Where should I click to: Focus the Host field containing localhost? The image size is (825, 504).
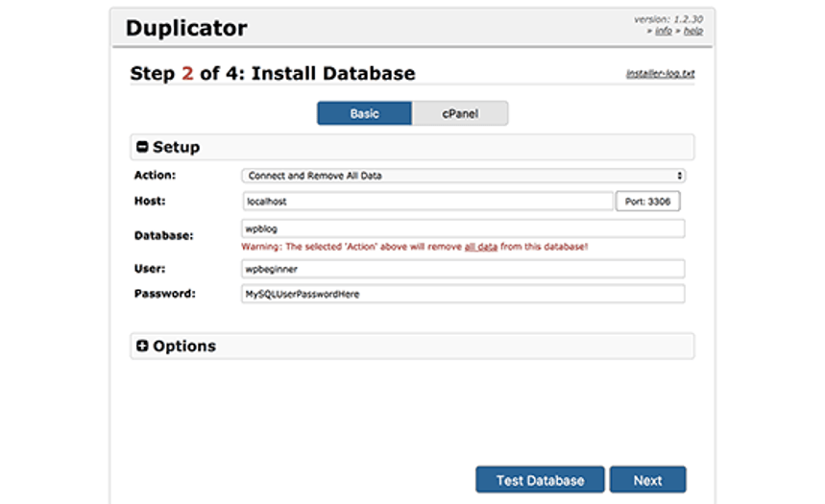pos(427,202)
